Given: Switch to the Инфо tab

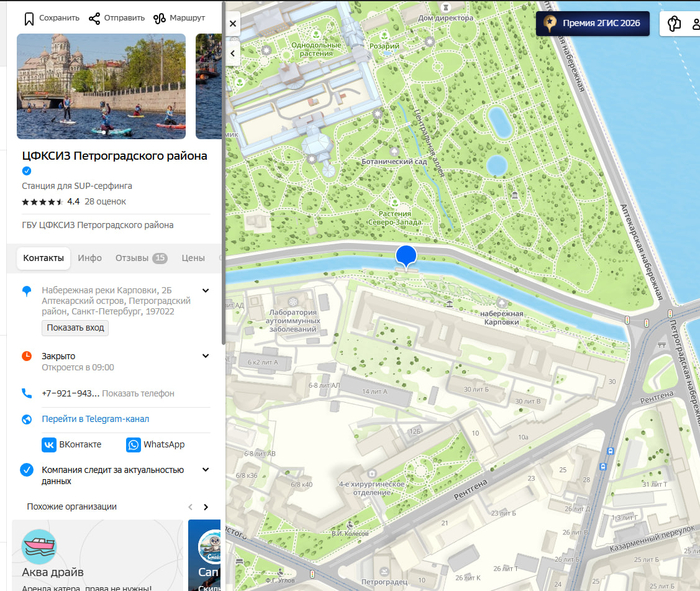Looking at the screenshot, I should [90, 258].
